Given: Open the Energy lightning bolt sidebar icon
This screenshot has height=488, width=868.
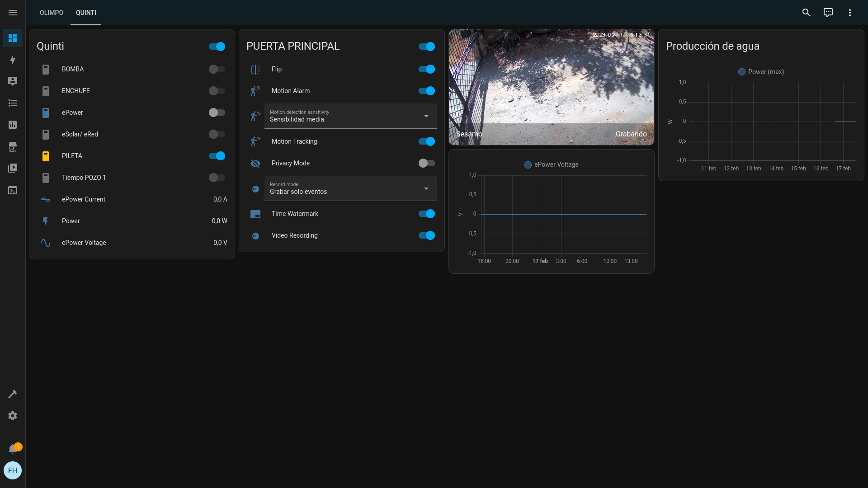Looking at the screenshot, I should pyautogui.click(x=13, y=60).
